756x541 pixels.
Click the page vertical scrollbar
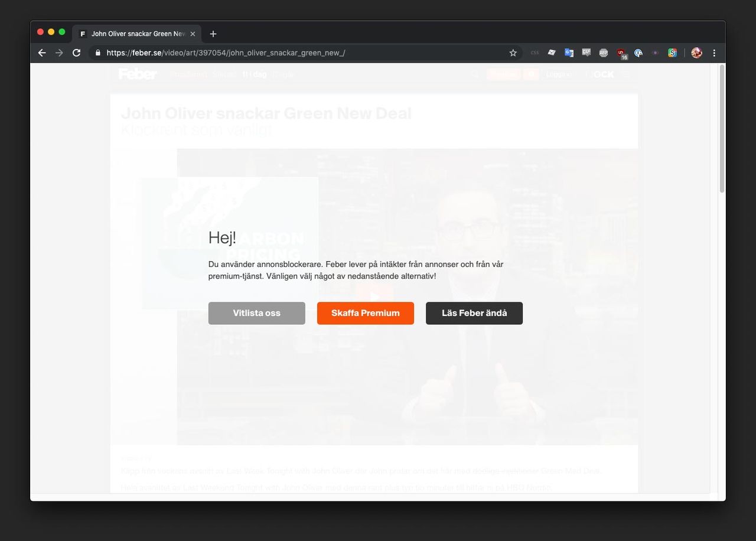tap(722, 129)
